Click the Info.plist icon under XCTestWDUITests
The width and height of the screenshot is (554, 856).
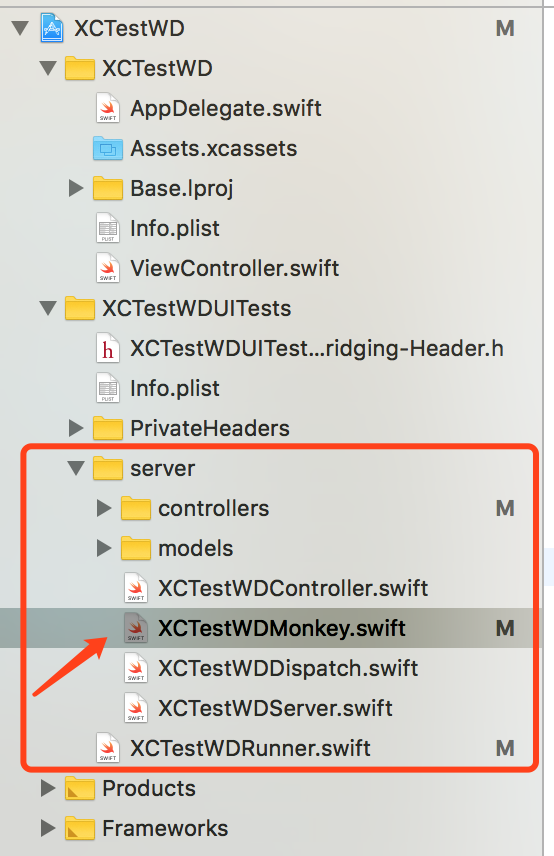coord(108,388)
